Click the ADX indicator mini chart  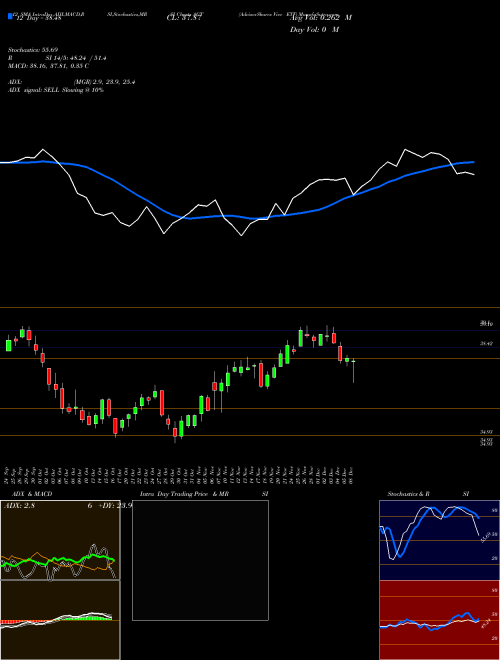coord(60,540)
